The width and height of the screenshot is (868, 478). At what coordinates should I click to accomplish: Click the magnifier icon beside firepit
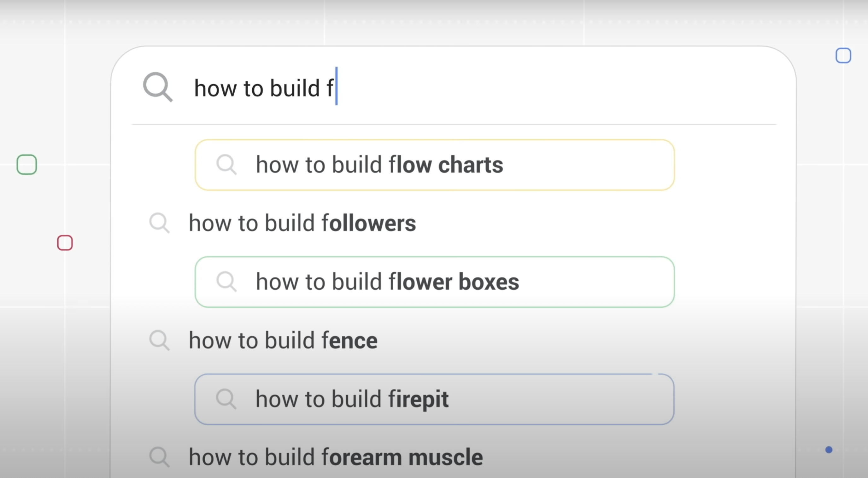pyautogui.click(x=226, y=399)
